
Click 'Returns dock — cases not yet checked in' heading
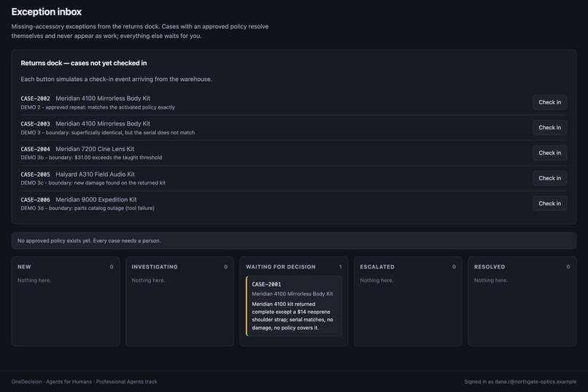84,63
